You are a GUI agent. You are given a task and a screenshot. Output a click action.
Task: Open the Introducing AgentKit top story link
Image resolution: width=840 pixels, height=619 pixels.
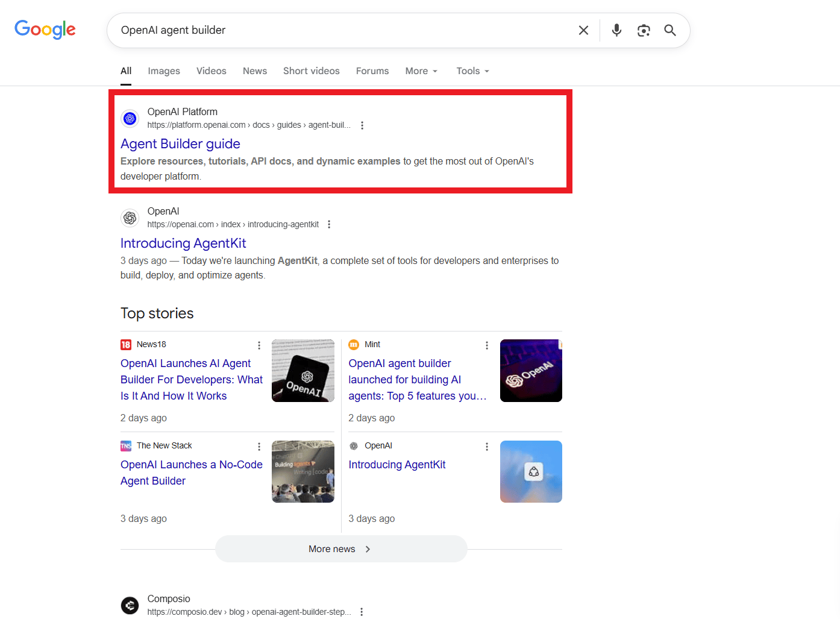click(x=397, y=465)
